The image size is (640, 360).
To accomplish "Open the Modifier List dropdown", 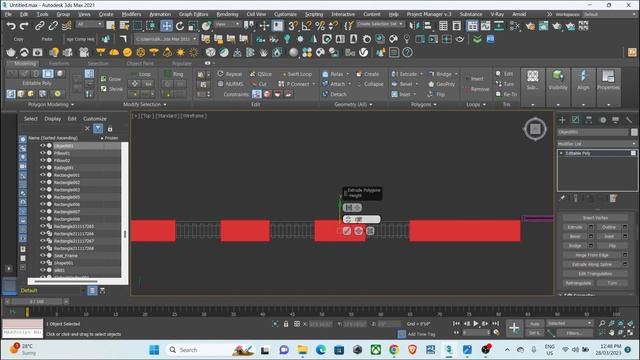I will (x=597, y=144).
